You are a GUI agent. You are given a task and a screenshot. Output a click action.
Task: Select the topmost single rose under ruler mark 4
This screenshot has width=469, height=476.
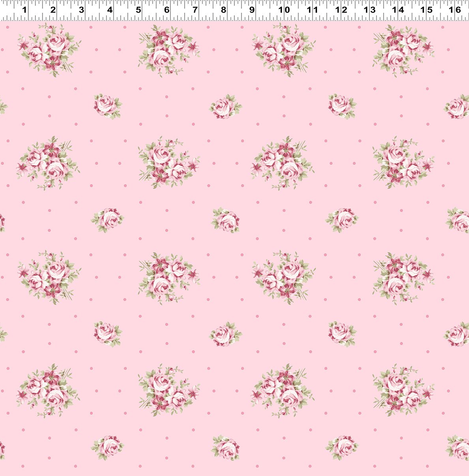coord(107,106)
